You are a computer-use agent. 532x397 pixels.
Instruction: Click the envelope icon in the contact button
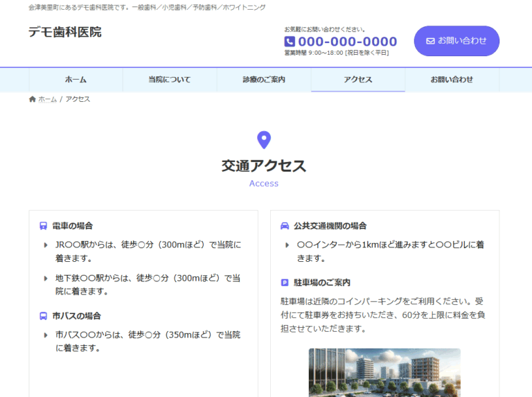pyautogui.click(x=430, y=41)
